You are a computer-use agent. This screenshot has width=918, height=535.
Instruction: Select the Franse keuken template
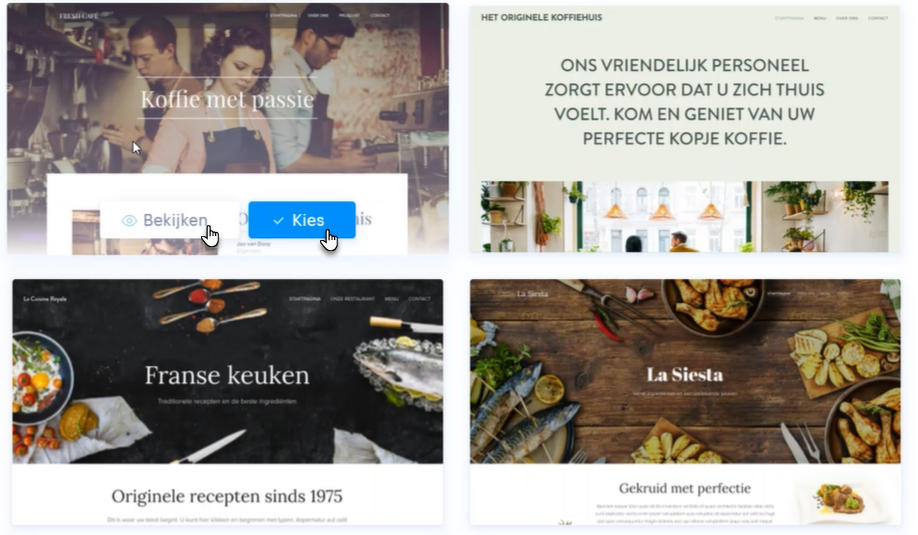click(x=228, y=402)
